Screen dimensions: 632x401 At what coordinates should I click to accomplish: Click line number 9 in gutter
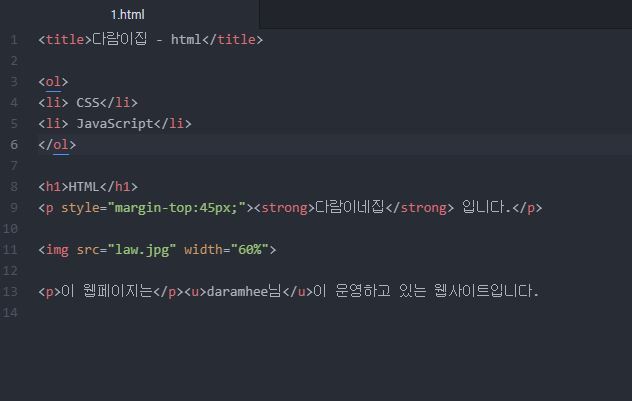[14, 208]
